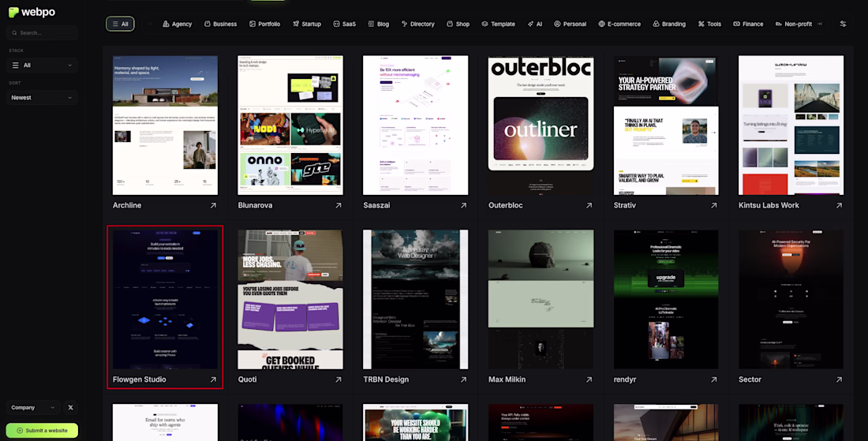The image size is (868, 441).
Task: Click external arrow next to Max Milkin
Action: click(589, 379)
